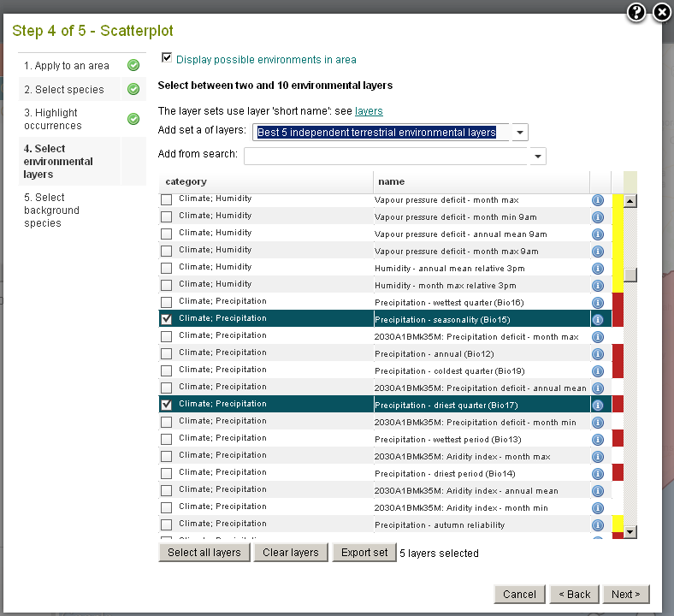Open info for Precipitation - autumn reliability
The image size is (674, 616).
[x=598, y=525]
